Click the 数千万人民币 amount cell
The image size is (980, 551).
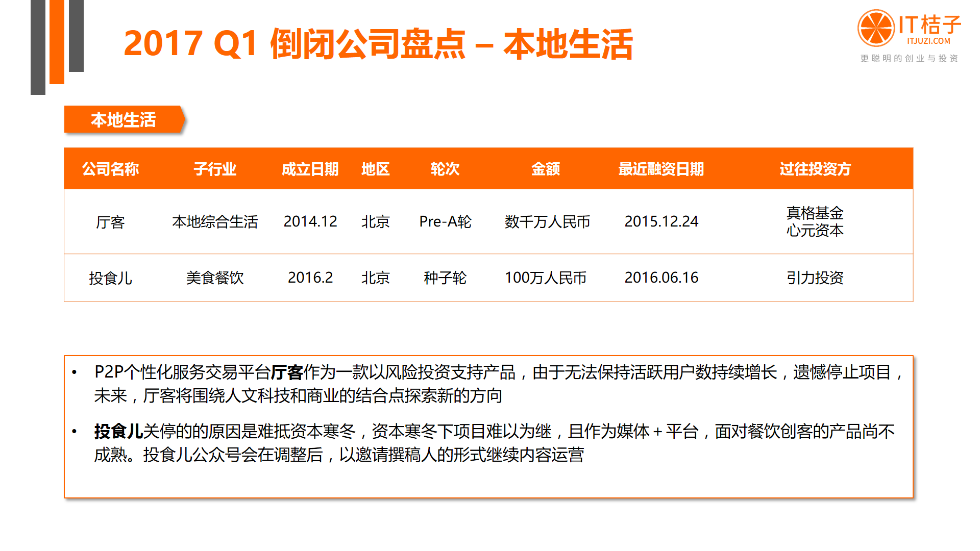pos(547,221)
